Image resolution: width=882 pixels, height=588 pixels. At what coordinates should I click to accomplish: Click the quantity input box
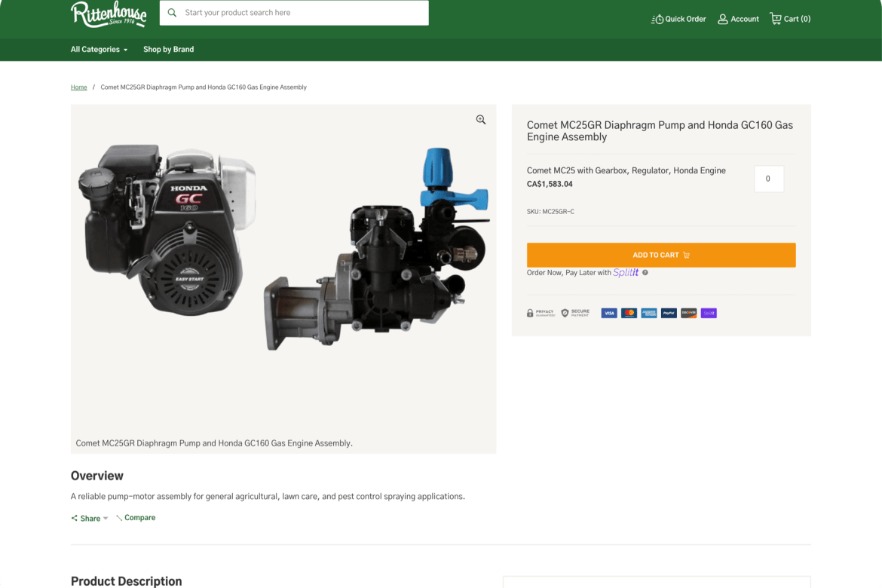click(x=768, y=179)
